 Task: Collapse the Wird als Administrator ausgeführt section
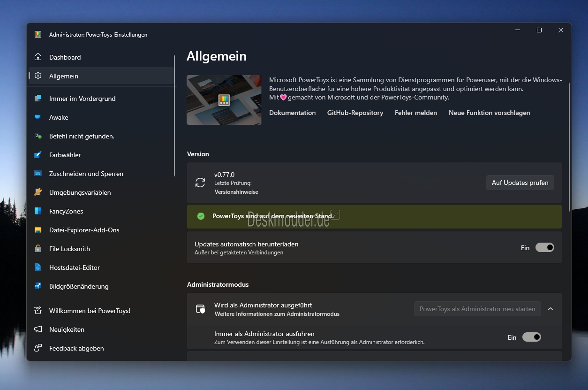(550, 309)
